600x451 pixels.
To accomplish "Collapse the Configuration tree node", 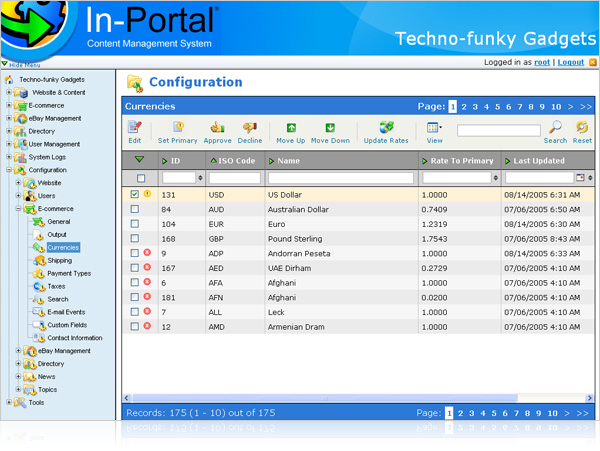I will coord(9,170).
